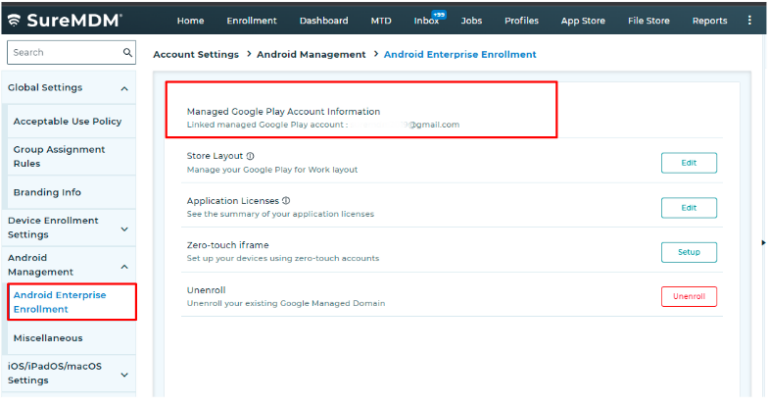Go to File Store

coord(648,21)
